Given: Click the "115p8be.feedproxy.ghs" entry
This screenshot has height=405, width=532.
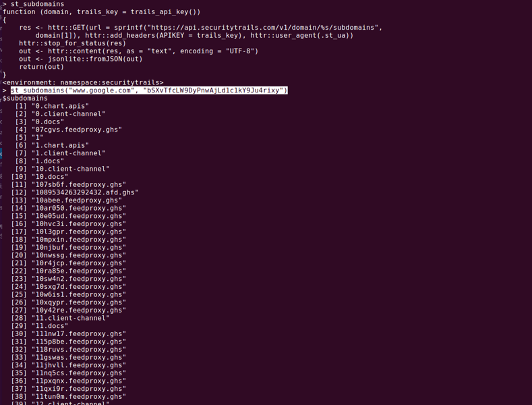Looking at the screenshot, I should click(79, 342).
